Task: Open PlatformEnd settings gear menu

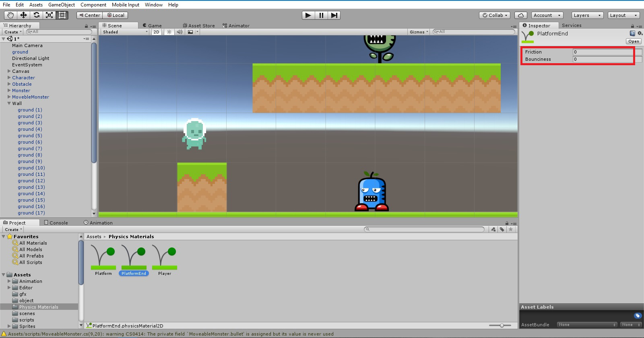Action: click(x=640, y=33)
